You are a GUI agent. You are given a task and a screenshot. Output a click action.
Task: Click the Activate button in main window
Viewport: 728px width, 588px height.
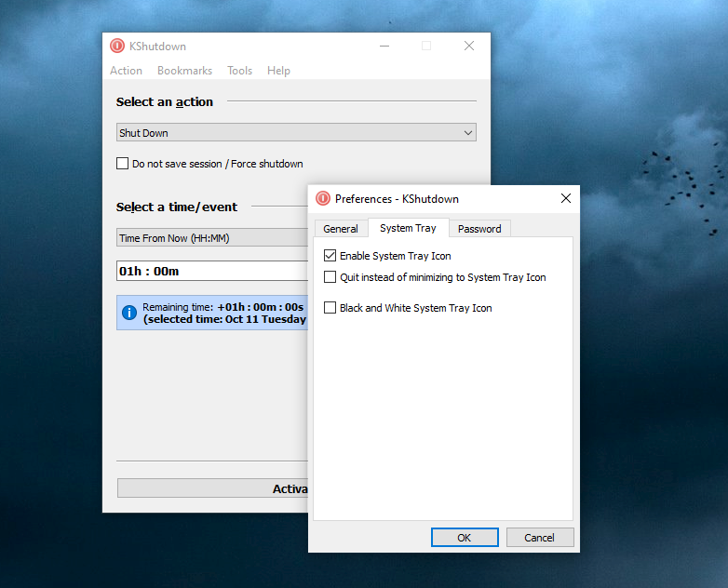pos(212,488)
